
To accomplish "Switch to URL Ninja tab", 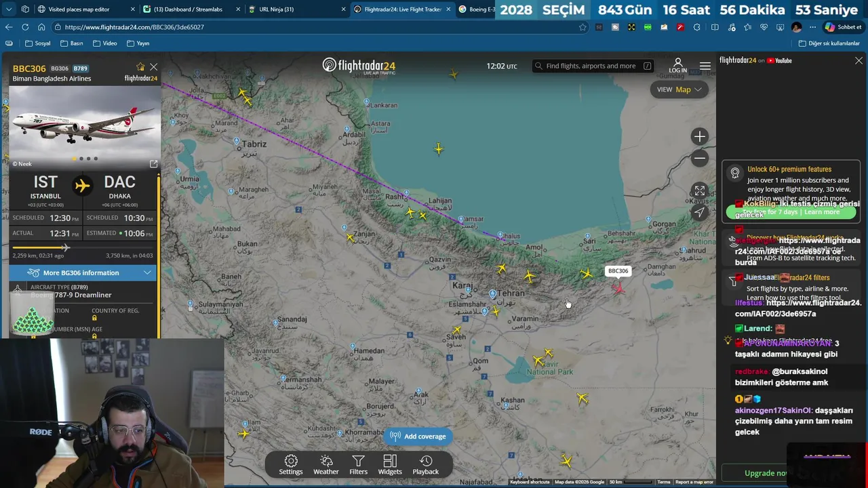I will (x=298, y=9).
